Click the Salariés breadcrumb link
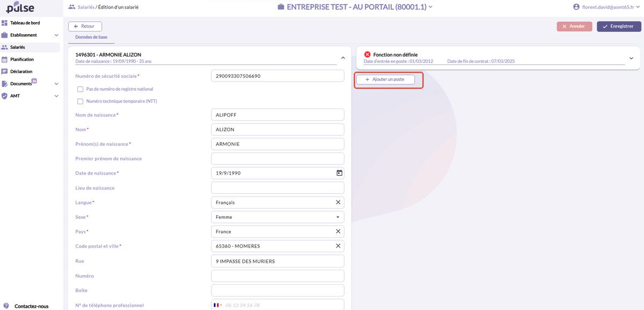Viewport: 644px width, 310px height. pos(86,7)
